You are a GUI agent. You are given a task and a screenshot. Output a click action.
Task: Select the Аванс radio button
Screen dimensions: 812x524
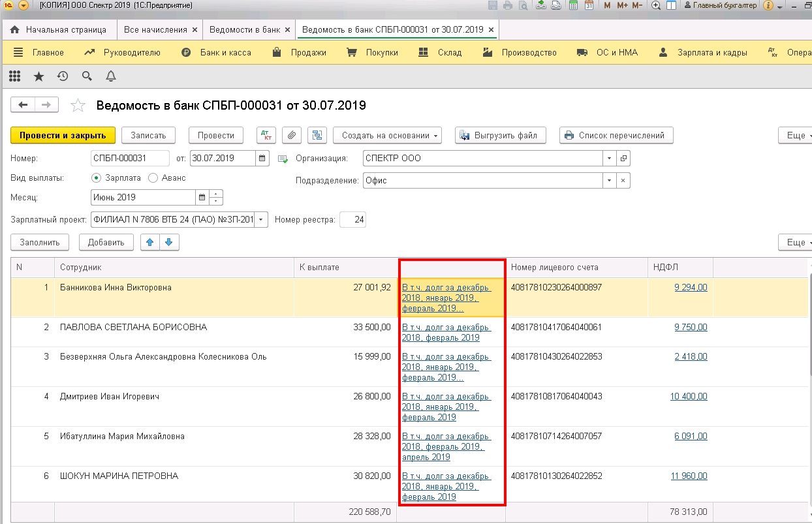click(153, 177)
